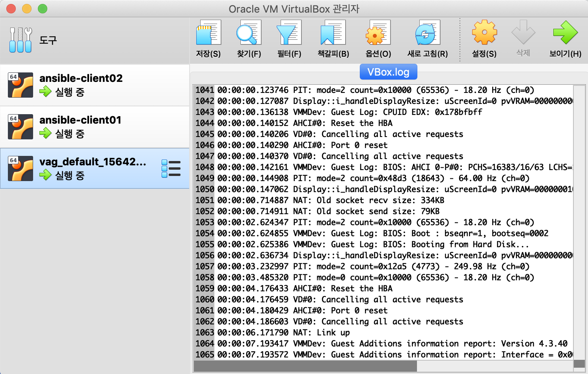Open VM Settings (설정) gear icon
The width and height of the screenshot is (588, 374).
click(x=484, y=32)
